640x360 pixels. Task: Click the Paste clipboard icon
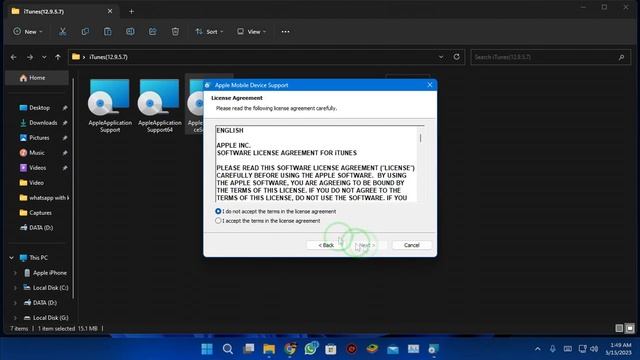coord(107,31)
